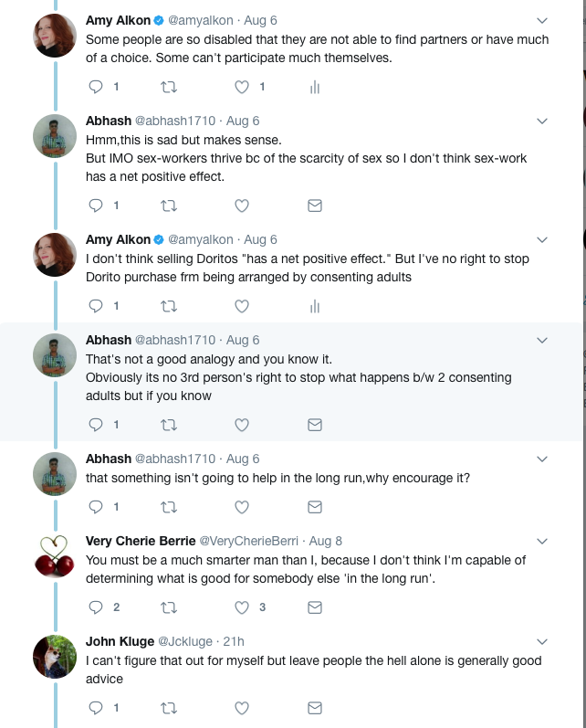Image resolution: width=586 pixels, height=728 pixels.
Task: Like Amy Alkon's tweet about finding partners
Action: point(242,87)
